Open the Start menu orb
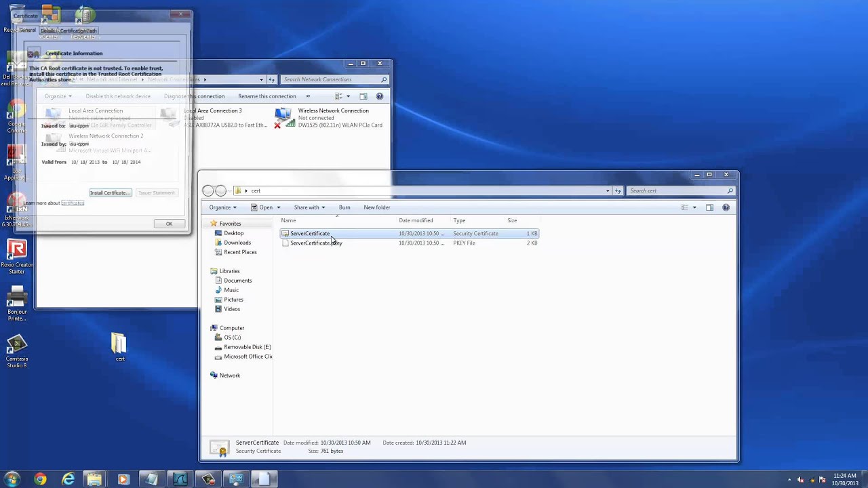Image resolution: width=868 pixels, height=488 pixels. pos(12,479)
